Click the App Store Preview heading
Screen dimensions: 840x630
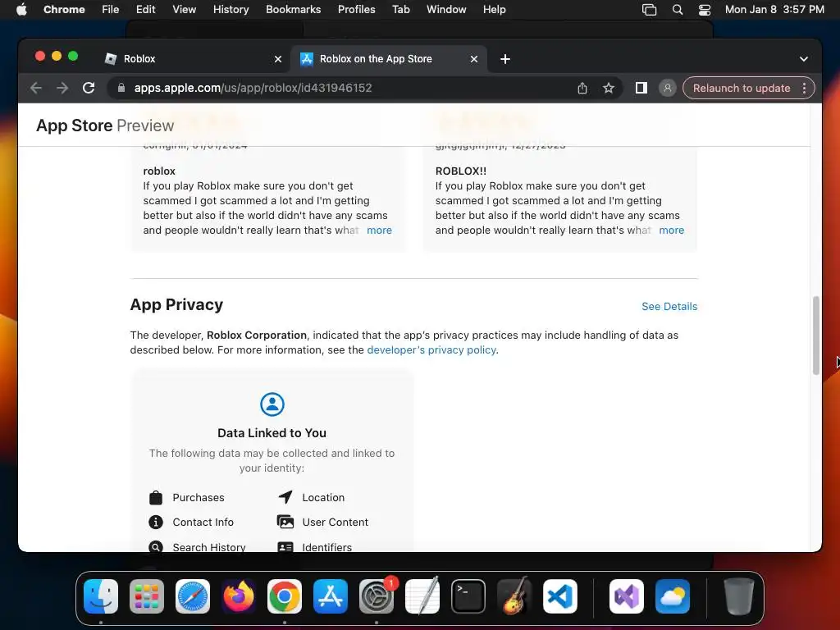(105, 126)
